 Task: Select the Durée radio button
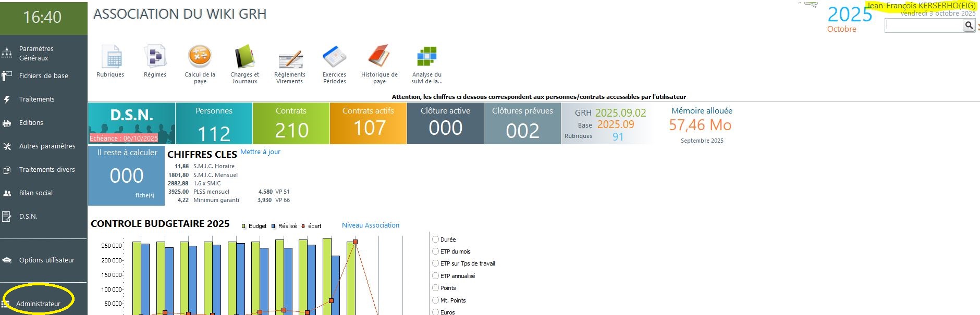435,240
